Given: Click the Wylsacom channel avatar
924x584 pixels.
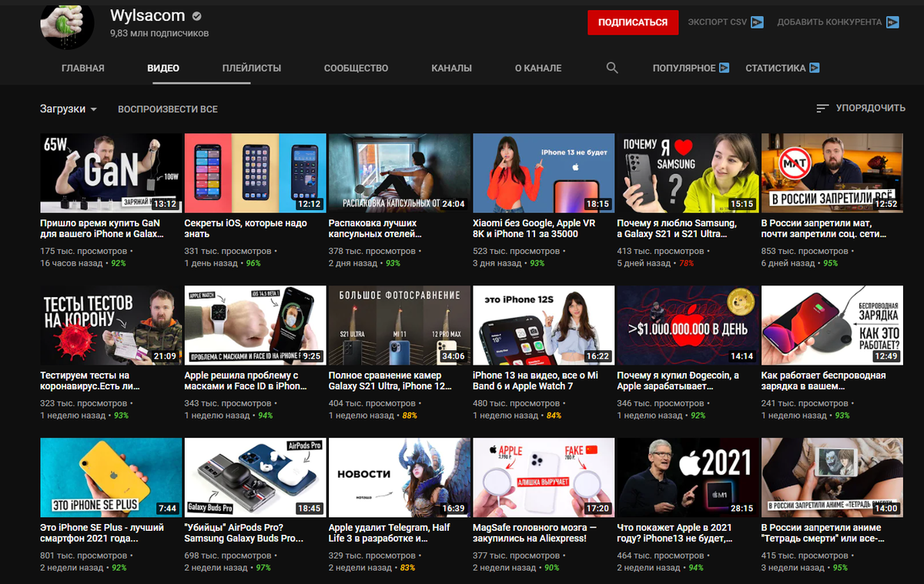Looking at the screenshot, I should (67, 27).
